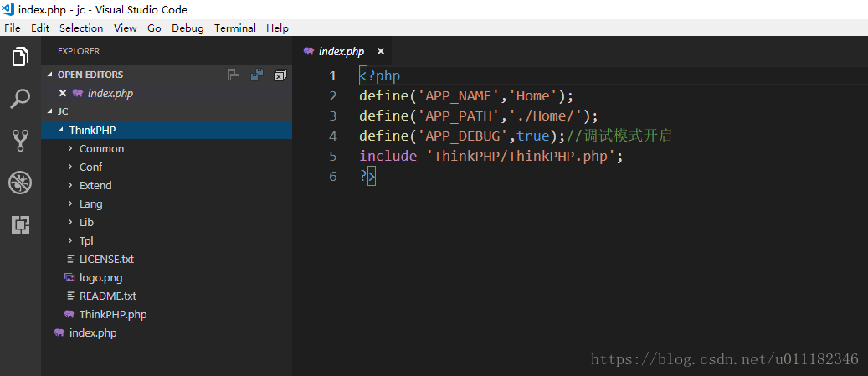Open the Go menu
The width and height of the screenshot is (868, 376).
point(155,28)
